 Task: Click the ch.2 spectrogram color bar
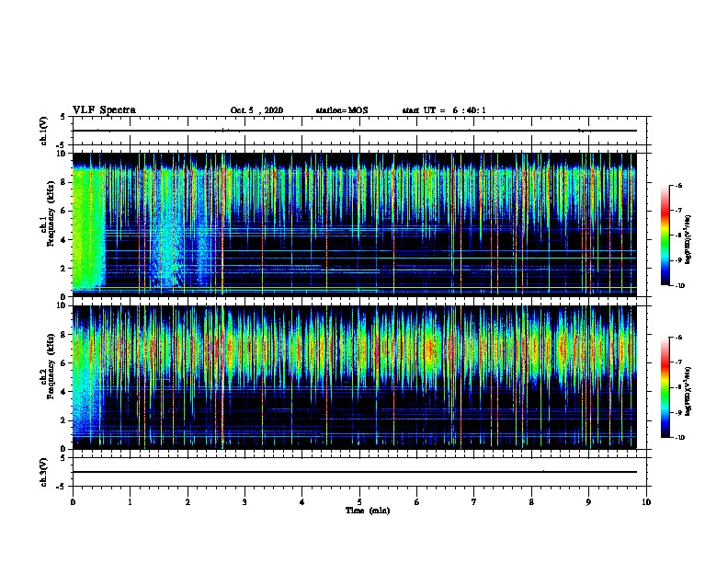[x=665, y=387]
